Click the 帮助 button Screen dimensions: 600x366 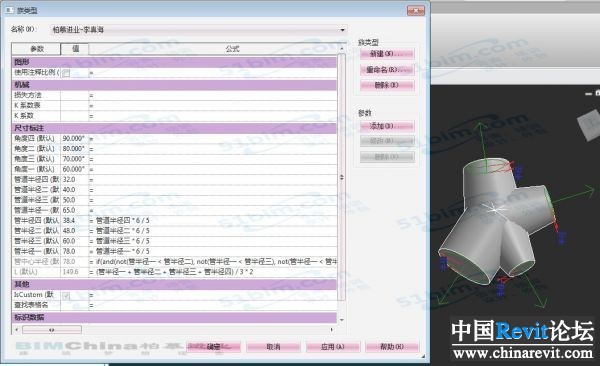[x=392, y=347]
